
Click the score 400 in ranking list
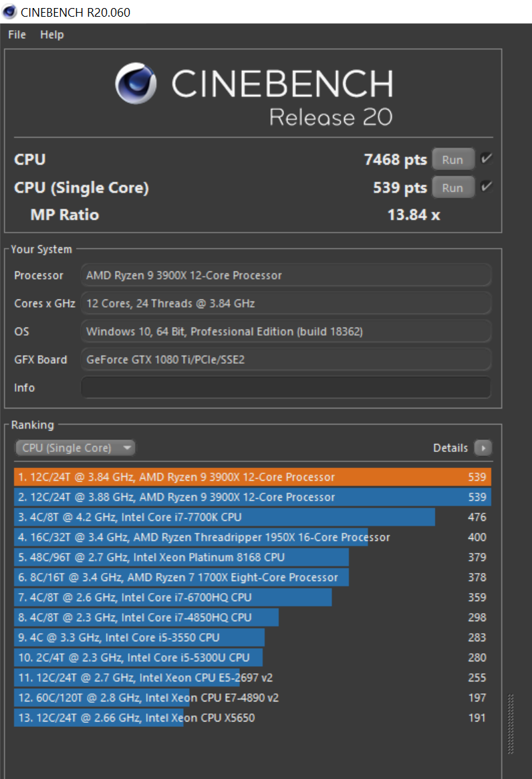pyautogui.click(x=477, y=537)
